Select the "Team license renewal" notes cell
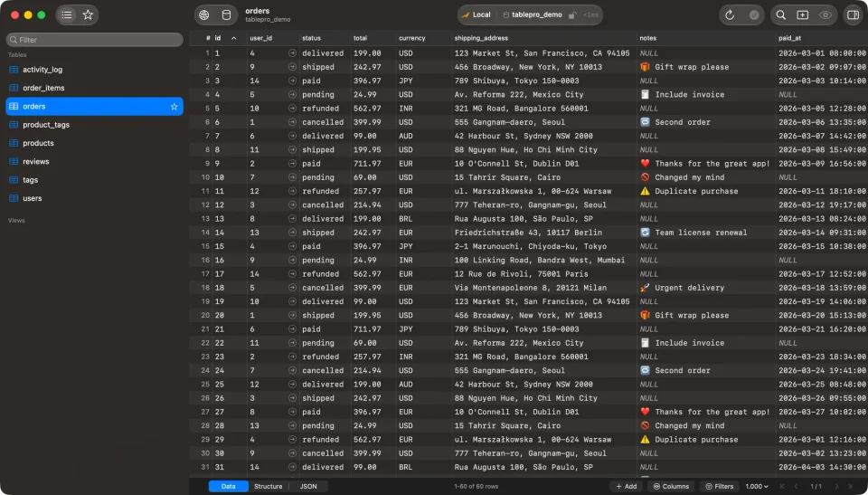 (x=706, y=233)
